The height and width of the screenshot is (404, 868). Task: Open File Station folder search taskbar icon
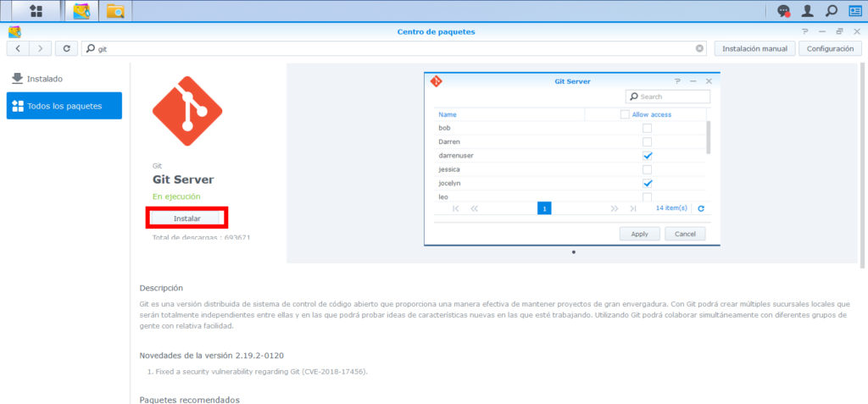115,10
